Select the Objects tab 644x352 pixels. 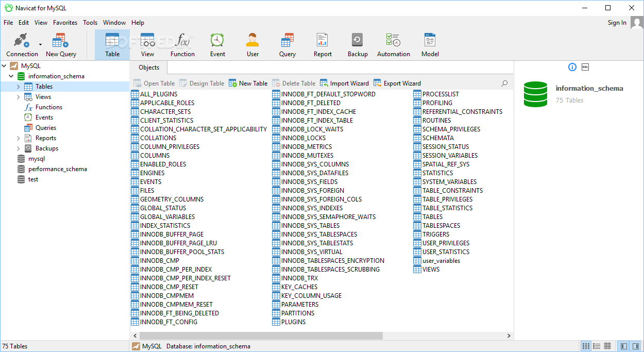pos(149,68)
